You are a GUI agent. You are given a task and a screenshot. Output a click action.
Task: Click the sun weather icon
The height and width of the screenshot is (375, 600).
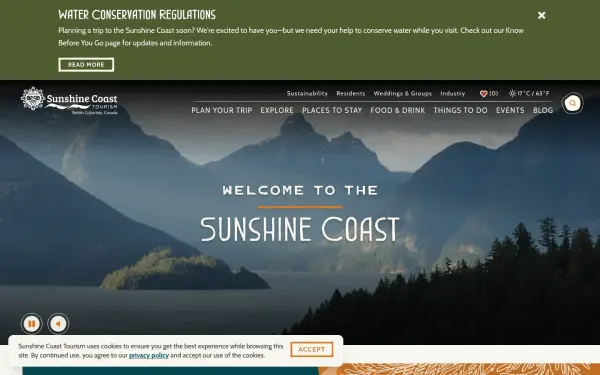[x=512, y=93]
